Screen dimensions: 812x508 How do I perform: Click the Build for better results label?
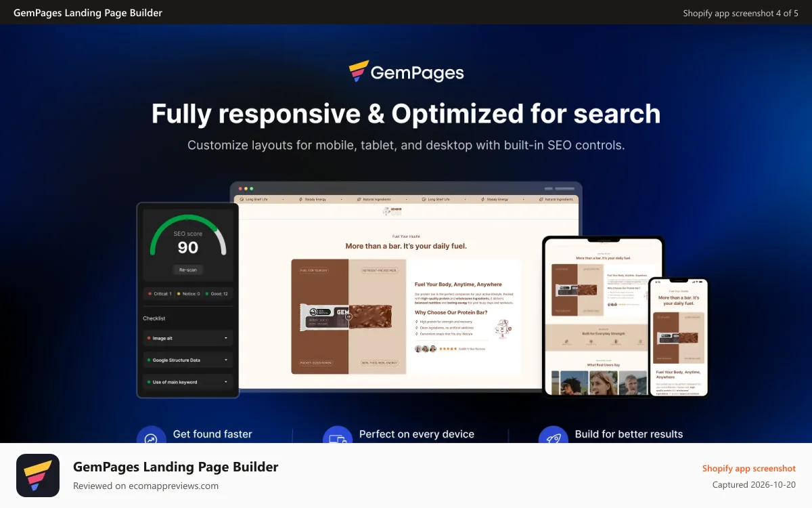coord(629,434)
